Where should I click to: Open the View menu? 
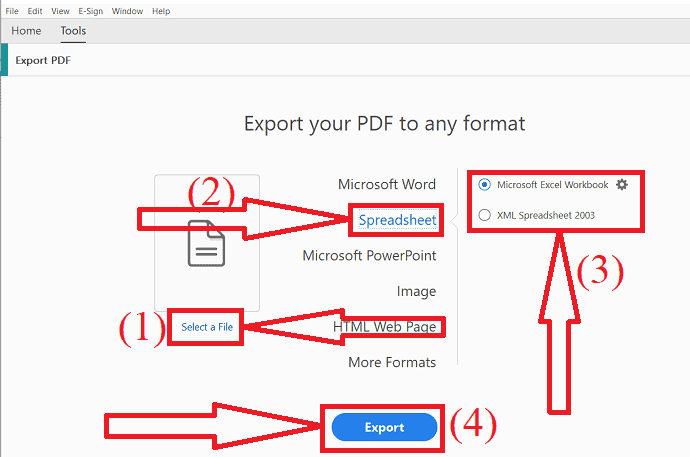(60, 11)
